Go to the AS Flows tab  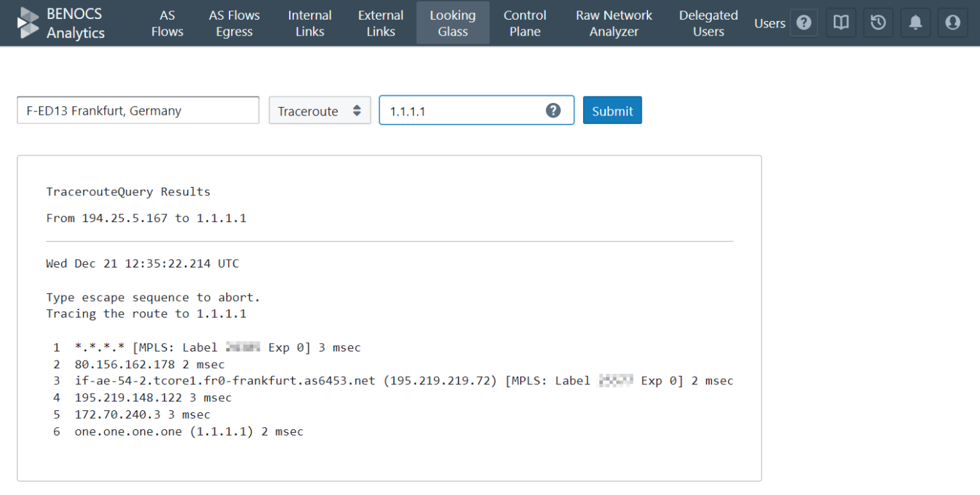tap(167, 23)
